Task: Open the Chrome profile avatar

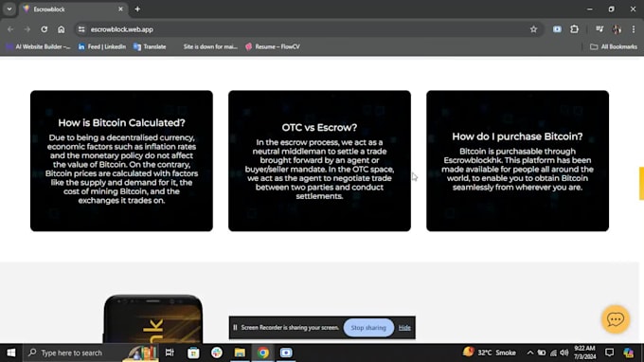Action: (617, 29)
